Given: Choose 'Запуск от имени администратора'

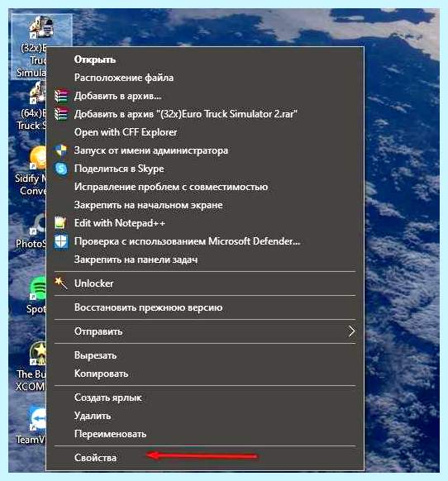Looking at the screenshot, I should [x=151, y=150].
